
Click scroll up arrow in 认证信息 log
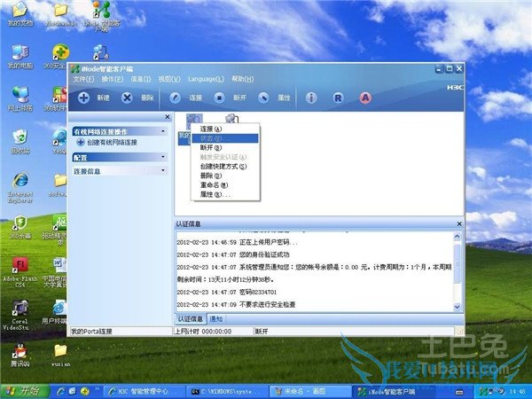coord(457,237)
